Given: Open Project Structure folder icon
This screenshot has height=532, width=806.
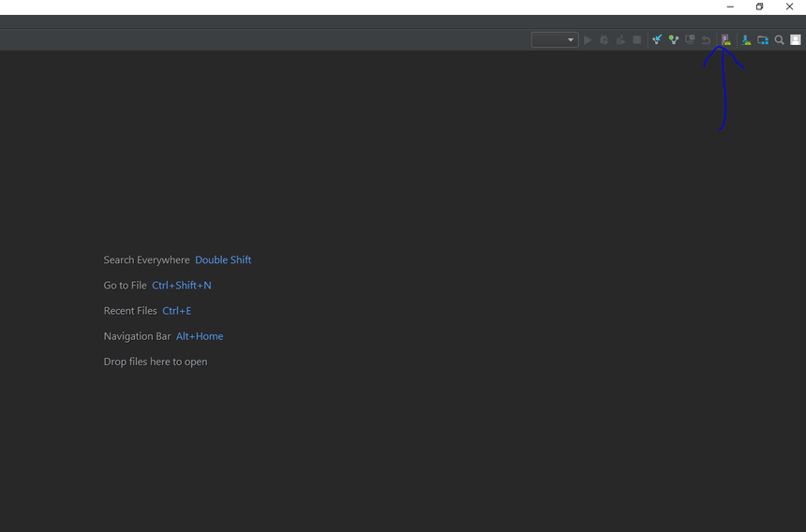Looking at the screenshot, I should [x=763, y=40].
